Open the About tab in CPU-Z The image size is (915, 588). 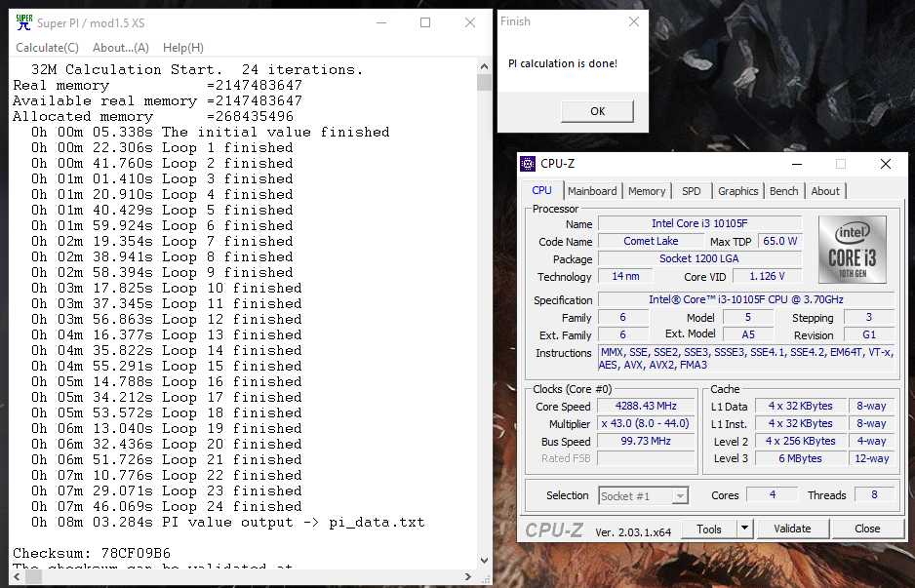click(x=825, y=191)
